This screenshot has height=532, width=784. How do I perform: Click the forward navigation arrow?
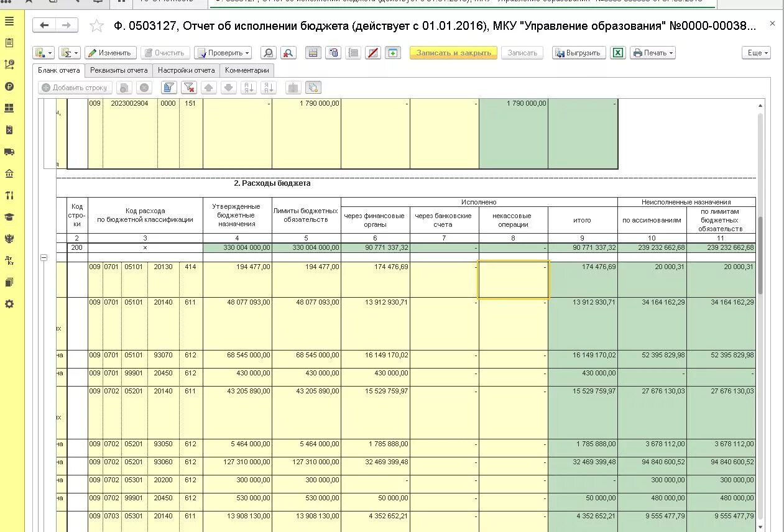(67, 25)
